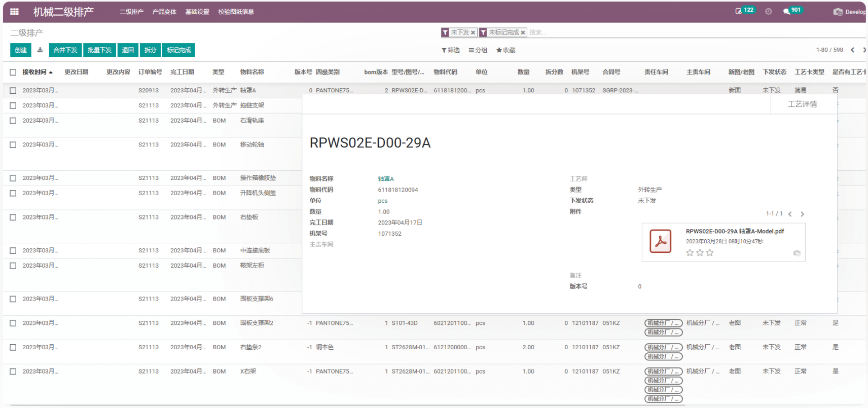Remove the 未下发 filter tag
This screenshot has height=408, width=868.
click(x=473, y=32)
